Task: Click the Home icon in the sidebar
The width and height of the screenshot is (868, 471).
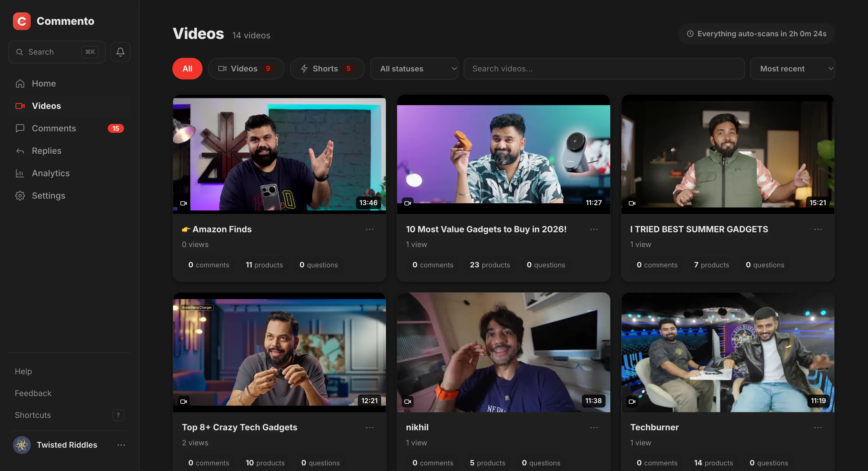Action: point(20,84)
